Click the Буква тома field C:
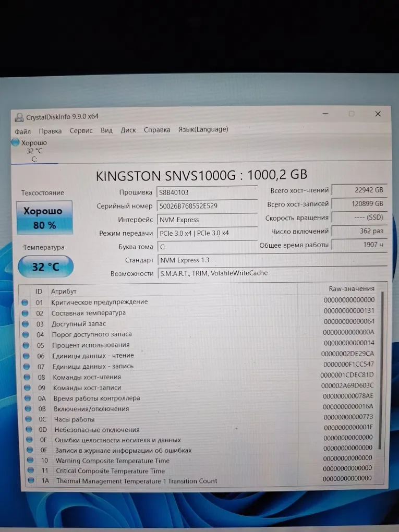 [207, 247]
